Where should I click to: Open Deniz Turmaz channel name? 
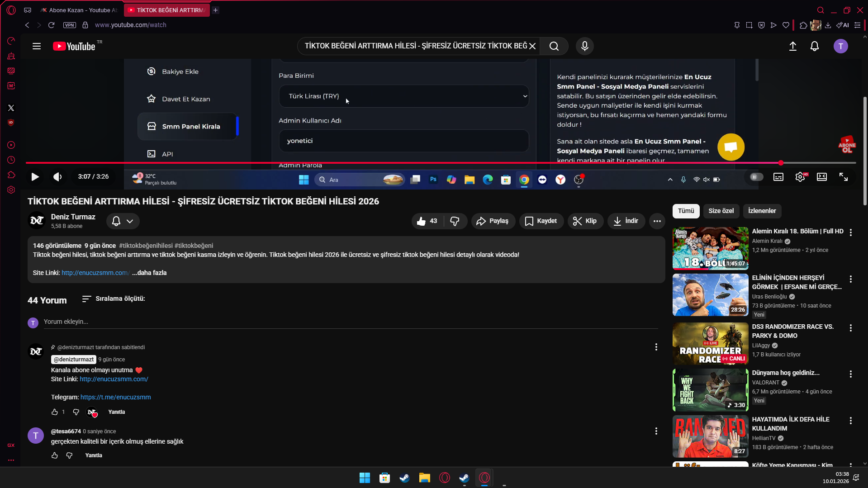73,217
